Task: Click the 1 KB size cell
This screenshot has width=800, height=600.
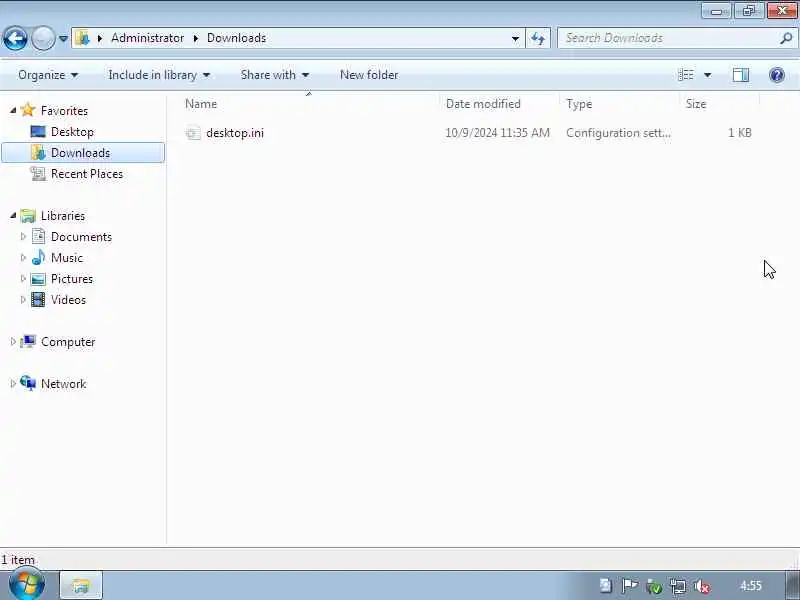Action: pyautogui.click(x=739, y=133)
